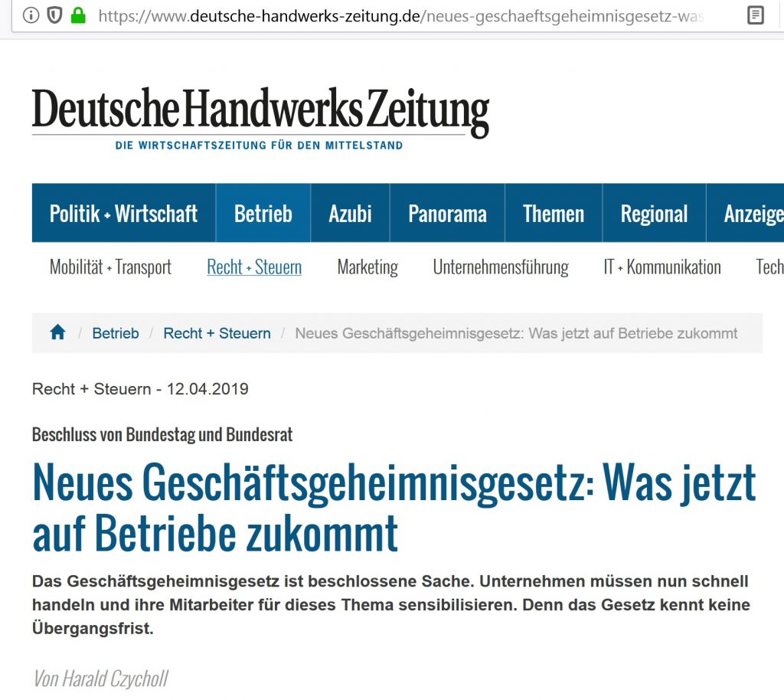Open the Politik + Wirtschaft menu
The image size is (784, 700).
point(123,214)
